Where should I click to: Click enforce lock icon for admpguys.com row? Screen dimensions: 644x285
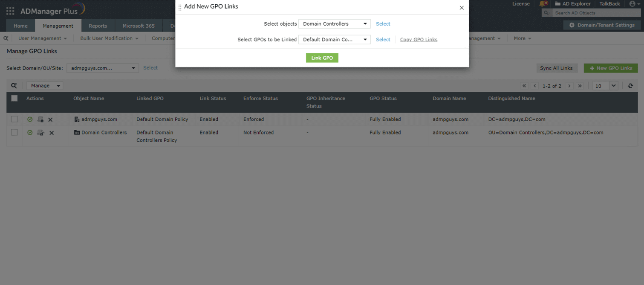[40, 119]
